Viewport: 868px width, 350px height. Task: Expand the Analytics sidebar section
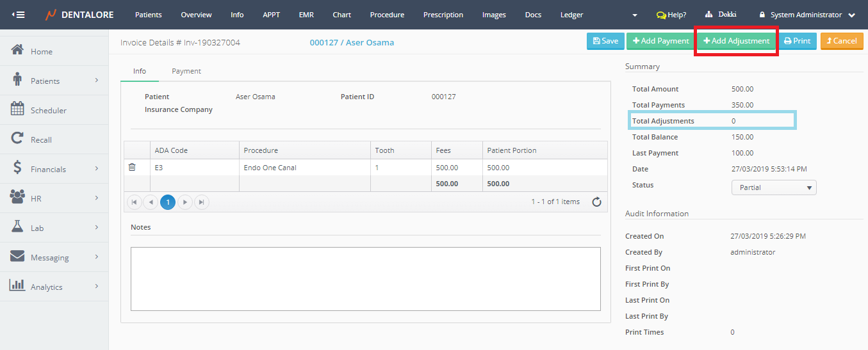tap(54, 287)
